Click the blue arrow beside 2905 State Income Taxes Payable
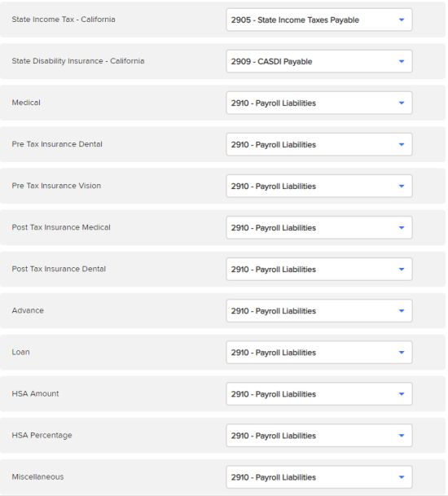448x496 pixels. (x=402, y=20)
